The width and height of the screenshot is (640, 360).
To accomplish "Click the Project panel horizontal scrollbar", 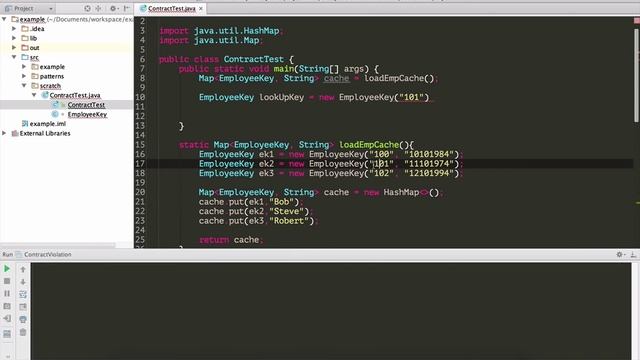I will pyautogui.click(x=58, y=245).
